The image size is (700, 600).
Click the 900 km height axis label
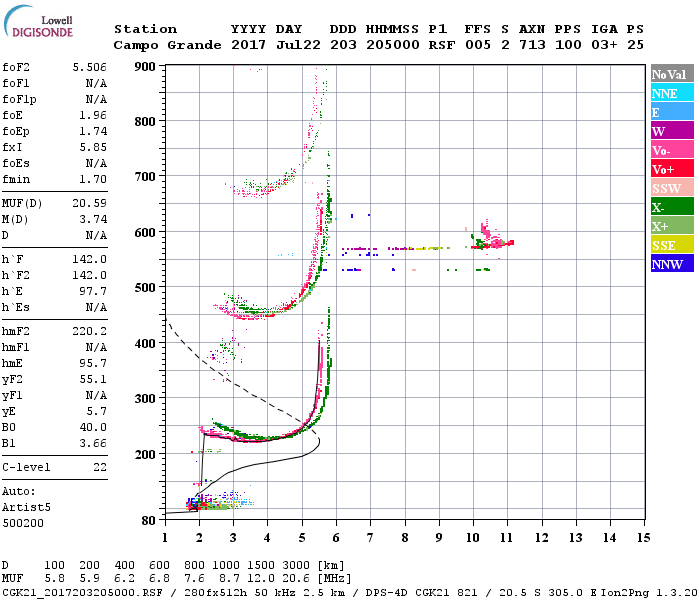[x=145, y=67]
